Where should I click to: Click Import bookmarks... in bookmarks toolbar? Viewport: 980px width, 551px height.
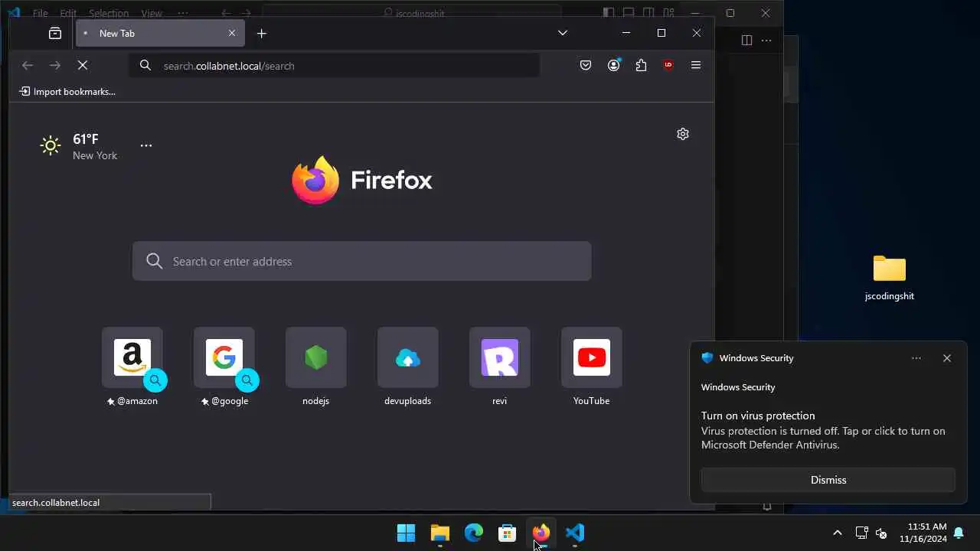67,91
